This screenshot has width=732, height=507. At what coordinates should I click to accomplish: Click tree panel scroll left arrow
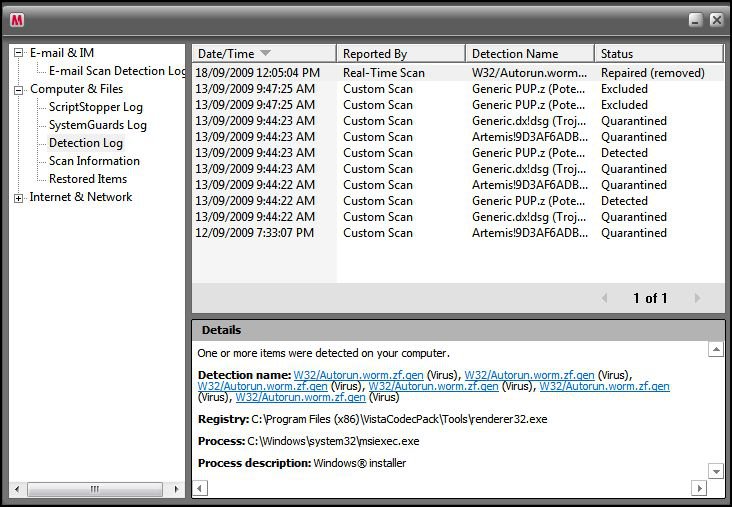(x=17, y=489)
